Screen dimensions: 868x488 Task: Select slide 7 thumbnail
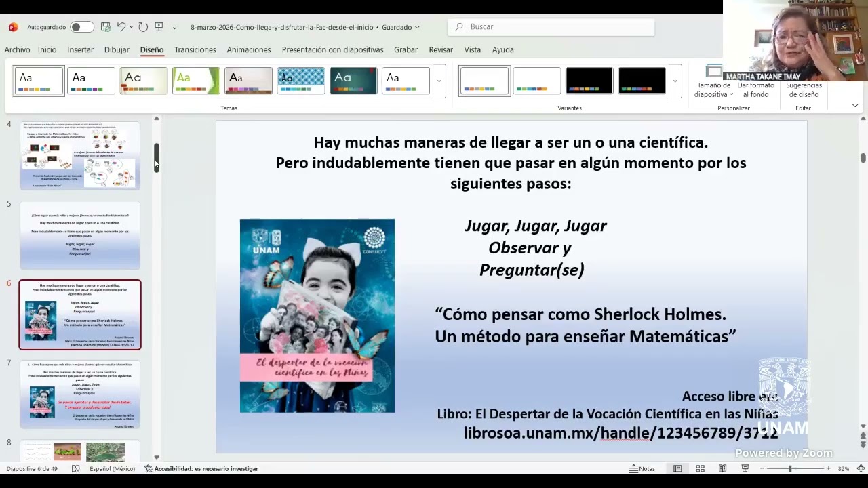[x=80, y=394]
